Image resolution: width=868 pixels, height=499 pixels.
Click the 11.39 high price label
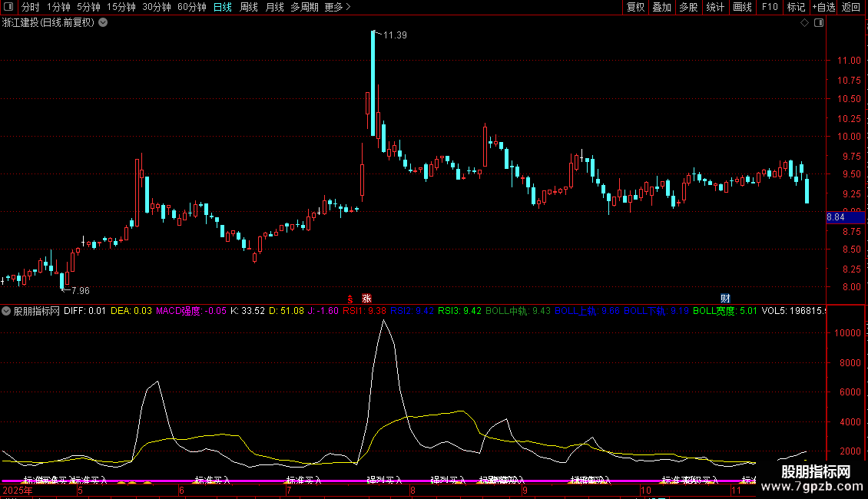coord(395,35)
